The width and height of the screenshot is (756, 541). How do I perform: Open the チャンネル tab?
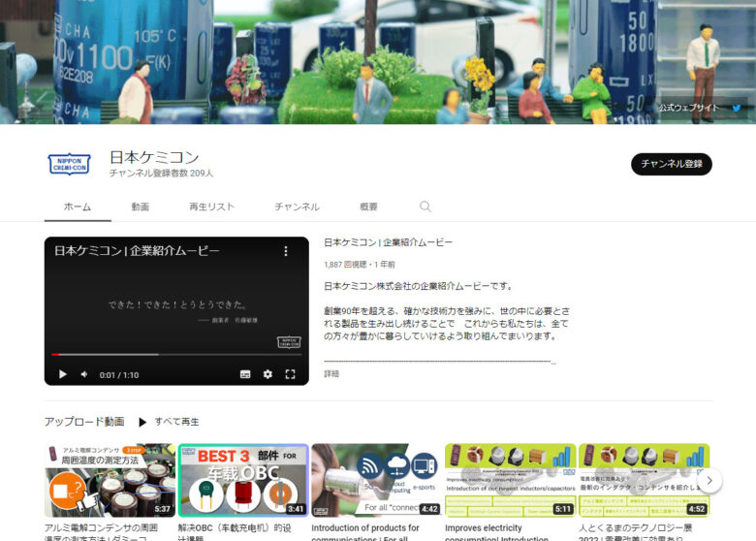297,207
